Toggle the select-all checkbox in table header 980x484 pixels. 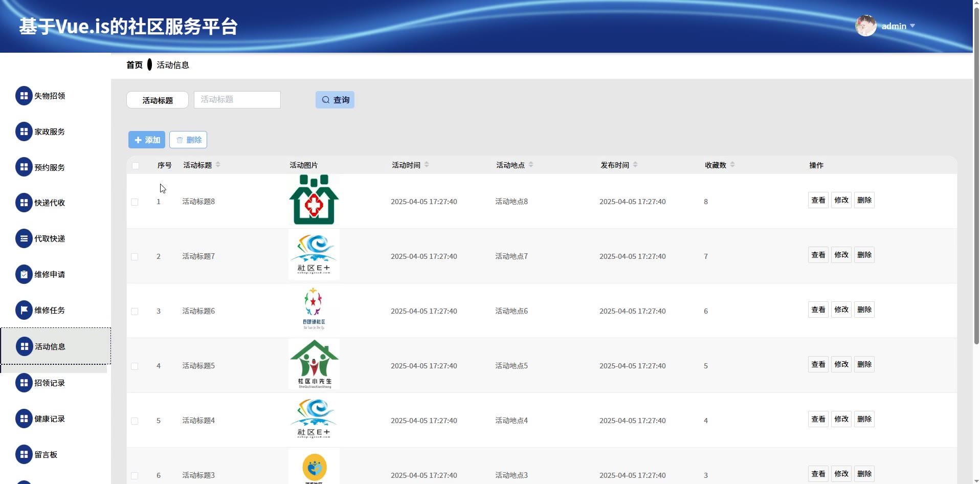(x=136, y=165)
